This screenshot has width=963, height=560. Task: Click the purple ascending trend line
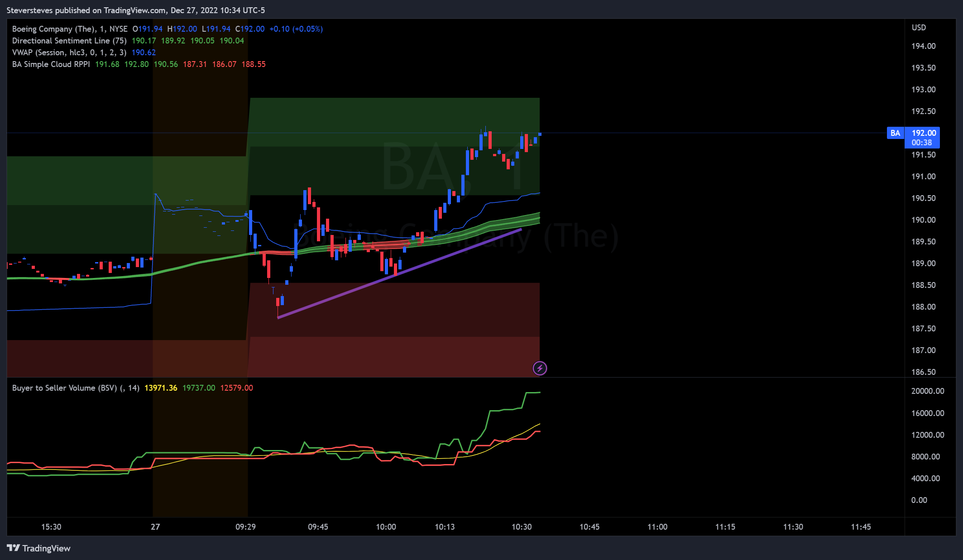[x=399, y=273]
